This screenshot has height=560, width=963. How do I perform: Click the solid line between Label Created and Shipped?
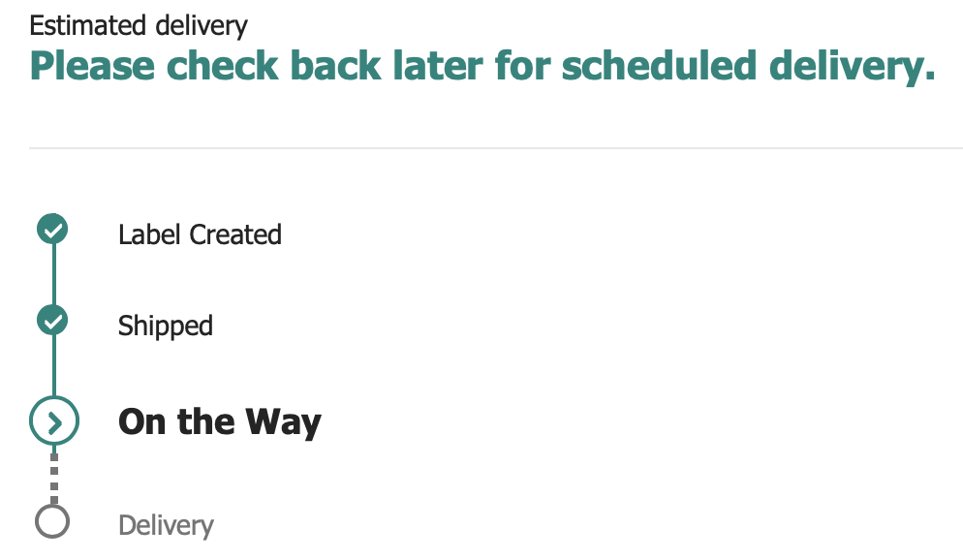(x=54, y=274)
